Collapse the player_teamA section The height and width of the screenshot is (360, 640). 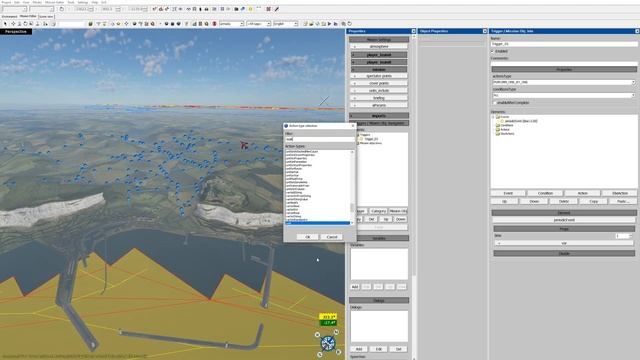click(x=379, y=55)
